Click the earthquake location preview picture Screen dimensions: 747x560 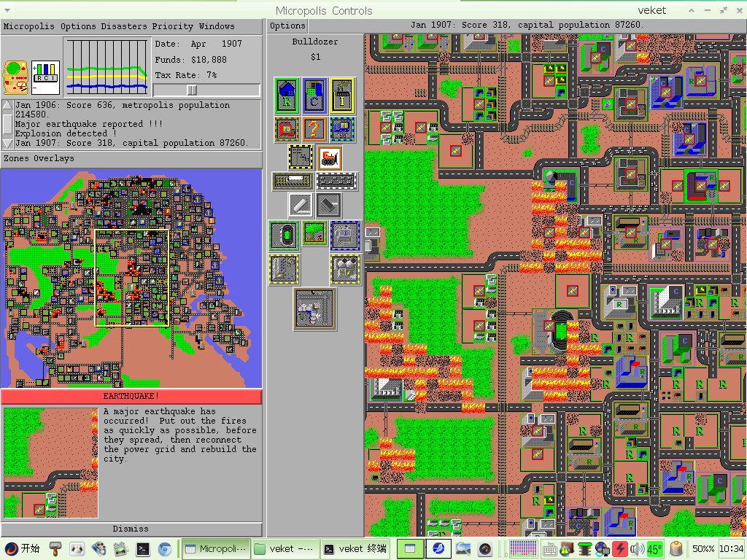[50, 462]
